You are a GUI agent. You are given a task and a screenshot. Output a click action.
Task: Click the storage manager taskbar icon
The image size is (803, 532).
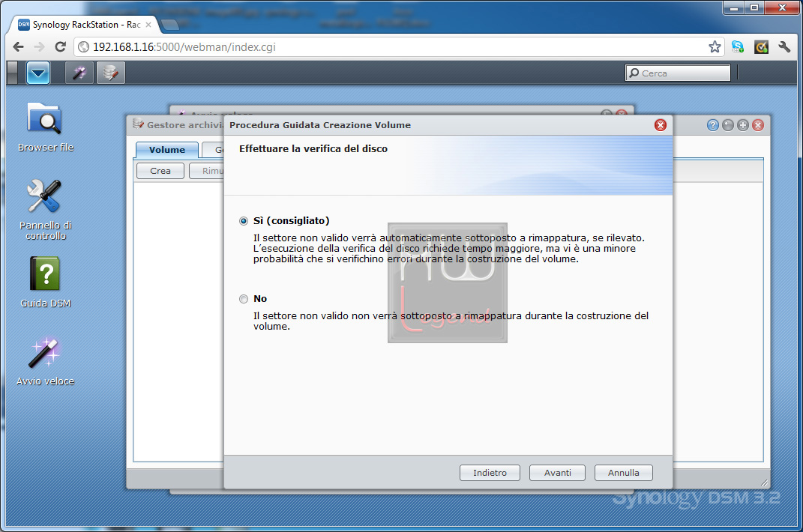click(111, 73)
